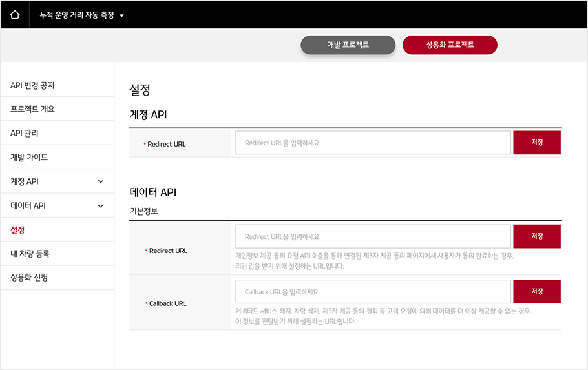Expand the 데이터 API chevron in sidebar
The image size is (588, 370).
[x=101, y=206]
